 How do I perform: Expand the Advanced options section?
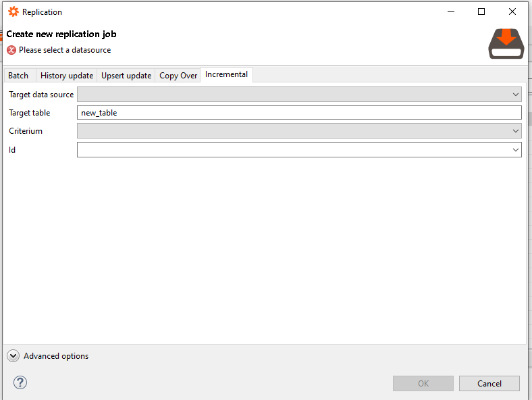[14, 356]
